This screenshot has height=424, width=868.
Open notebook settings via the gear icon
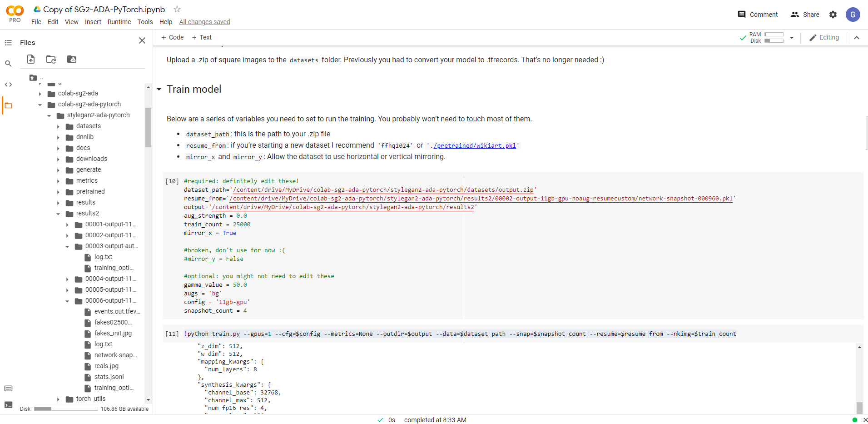click(x=833, y=14)
